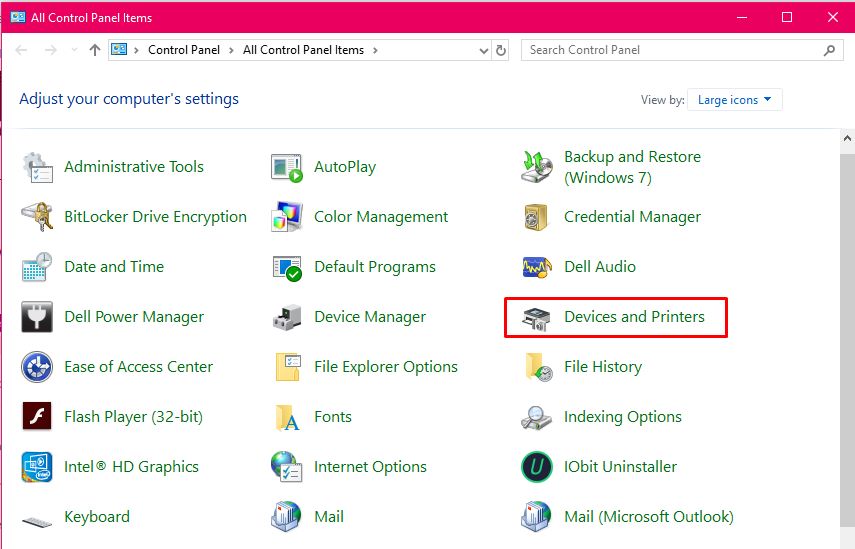Open the Date and Time link

[114, 267]
